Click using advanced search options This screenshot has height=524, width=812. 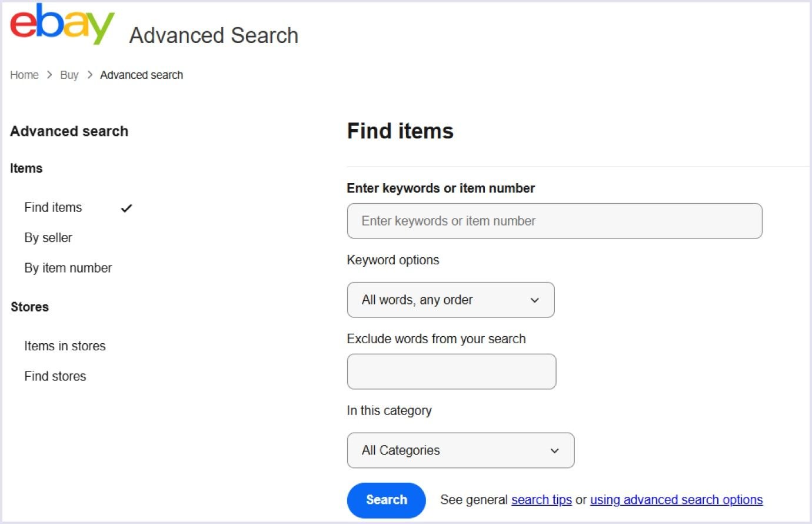coord(675,499)
